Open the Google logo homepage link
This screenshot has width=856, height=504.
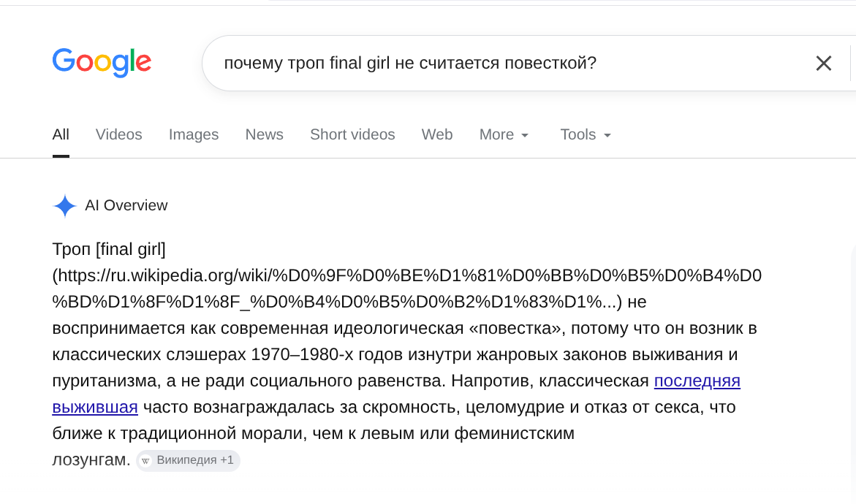click(102, 62)
